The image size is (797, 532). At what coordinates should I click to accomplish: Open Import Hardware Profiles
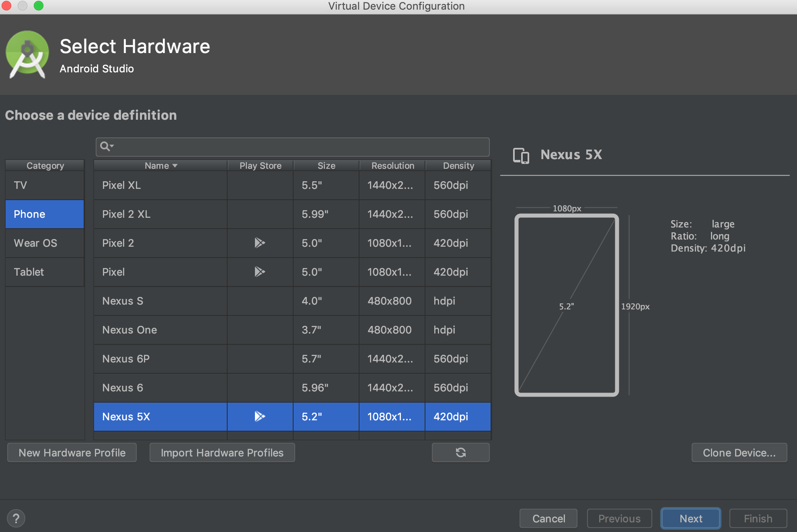[222, 453]
